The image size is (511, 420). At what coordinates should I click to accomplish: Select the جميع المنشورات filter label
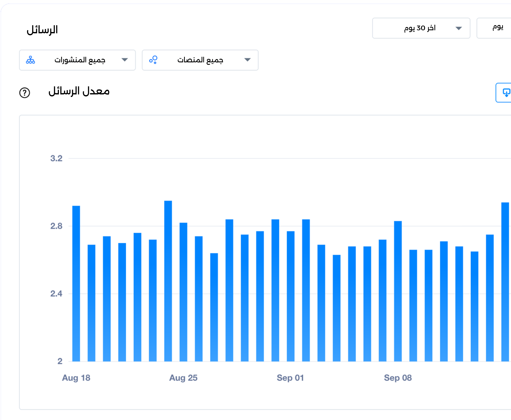[x=80, y=60]
